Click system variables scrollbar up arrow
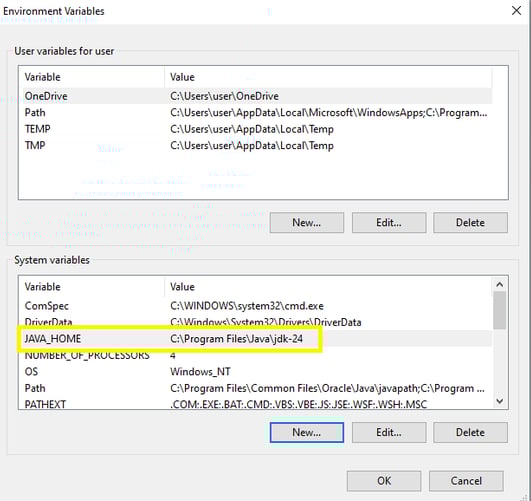 pos(500,284)
